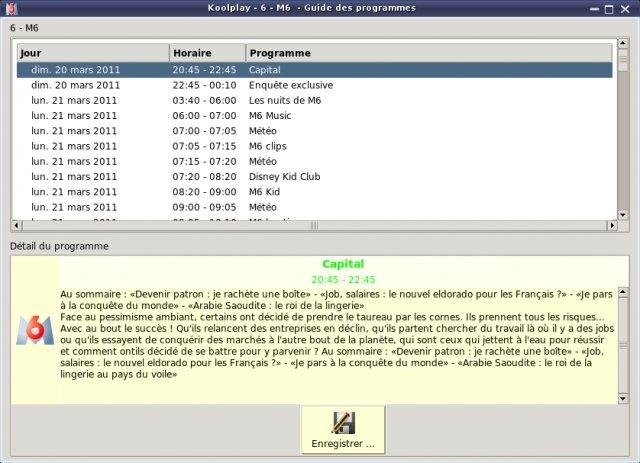
Task: Select the Météo row at 07:15 - 07:20
Action: pos(315,162)
